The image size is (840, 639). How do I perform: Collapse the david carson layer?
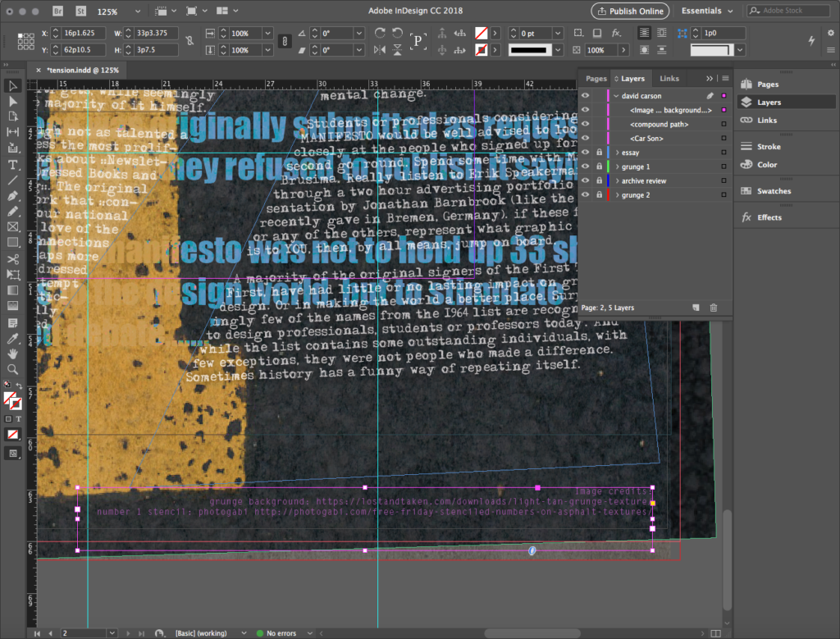(616, 96)
